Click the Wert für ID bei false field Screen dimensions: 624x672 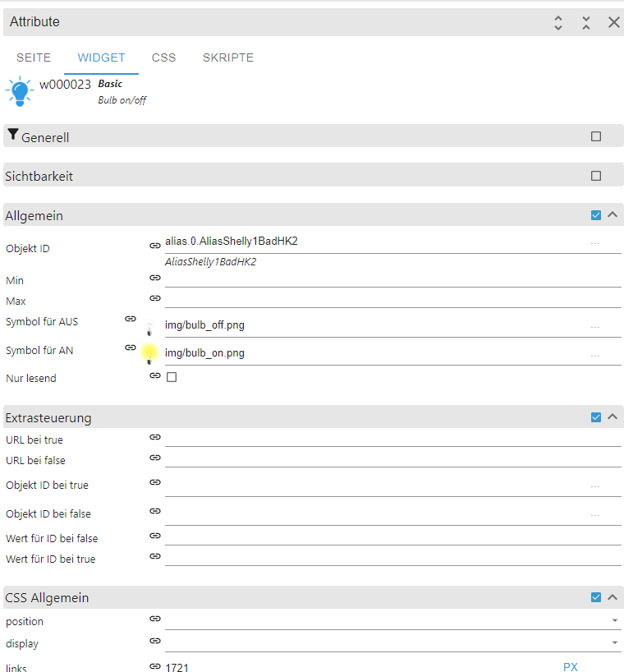click(x=392, y=537)
